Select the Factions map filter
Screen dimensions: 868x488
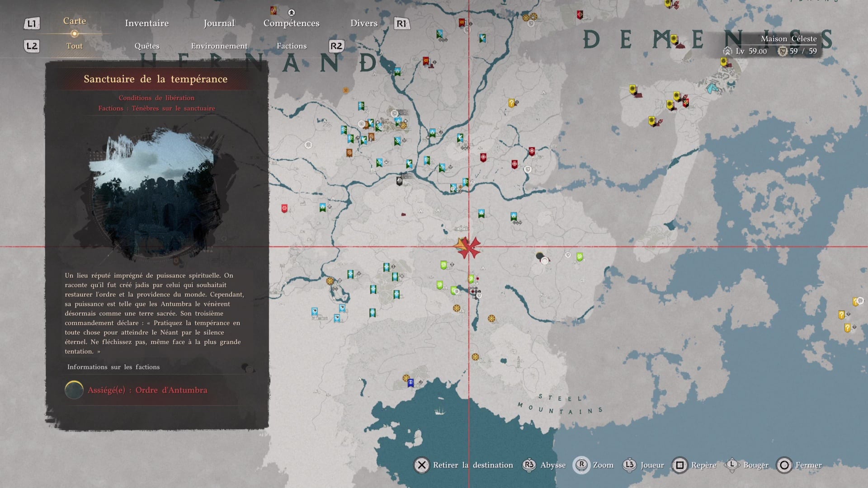tap(292, 46)
